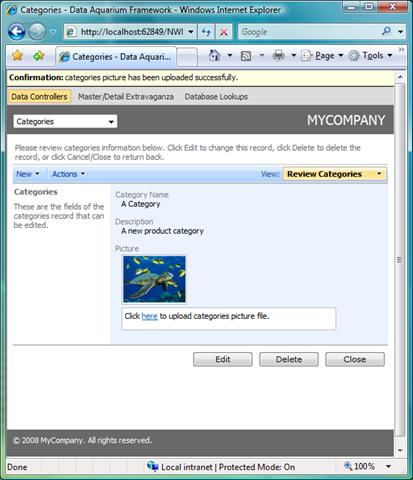The height and width of the screenshot is (480, 413).
Task: Click the 'A Category' name value
Action: (140, 204)
